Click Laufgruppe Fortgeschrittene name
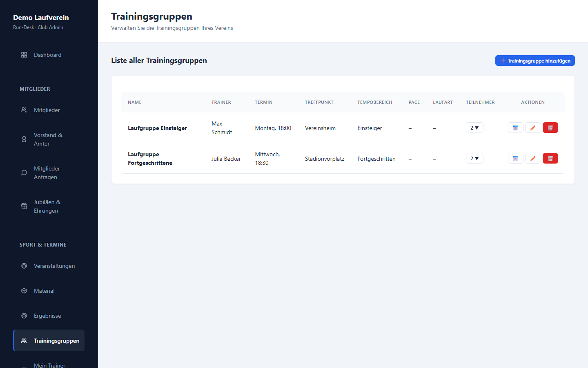Image resolution: width=588 pixels, height=368 pixels. [150, 159]
